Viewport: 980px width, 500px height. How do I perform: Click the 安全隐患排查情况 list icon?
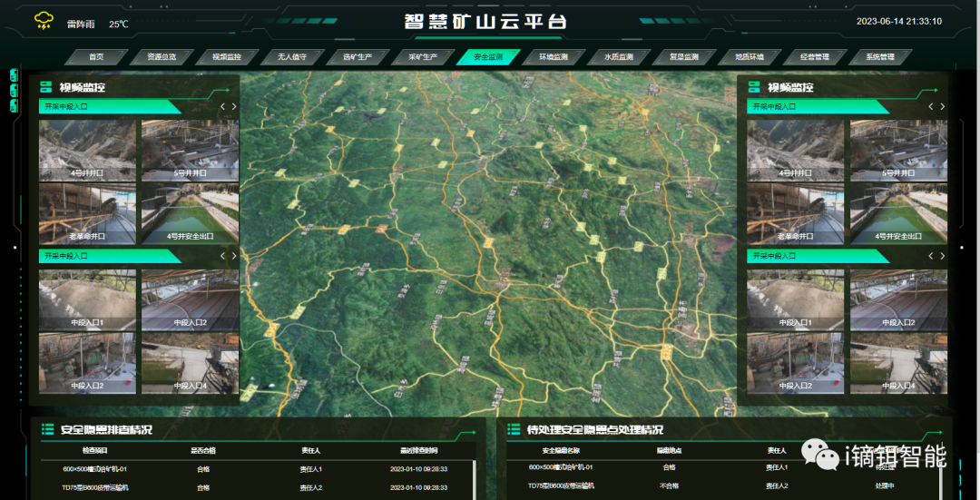pyautogui.click(x=47, y=429)
